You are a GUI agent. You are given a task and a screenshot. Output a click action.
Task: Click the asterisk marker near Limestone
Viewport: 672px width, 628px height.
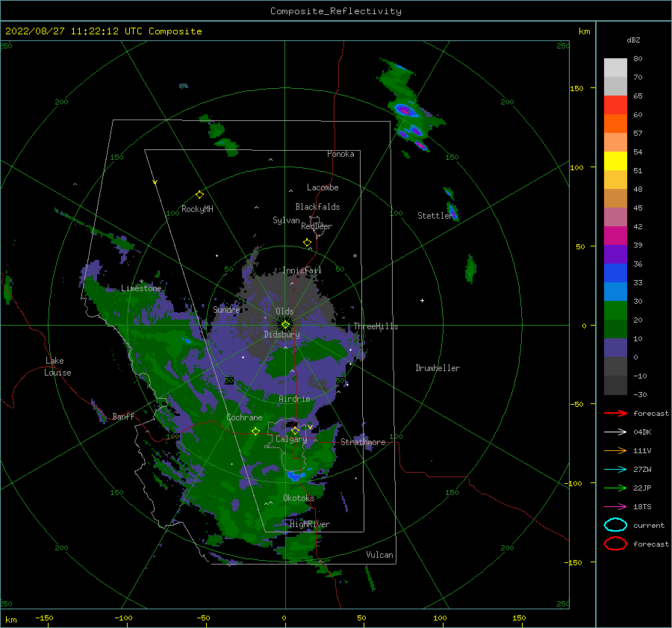coord(141,282)
